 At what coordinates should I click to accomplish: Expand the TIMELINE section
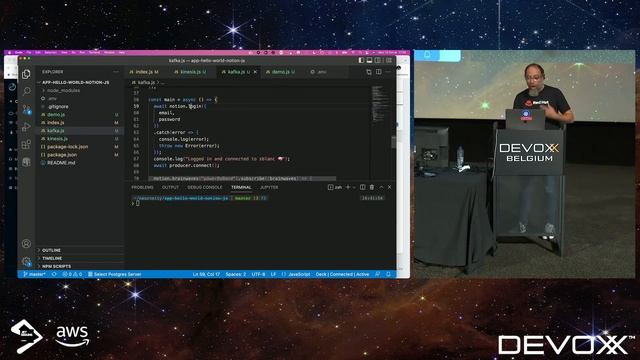coord(80,258)
